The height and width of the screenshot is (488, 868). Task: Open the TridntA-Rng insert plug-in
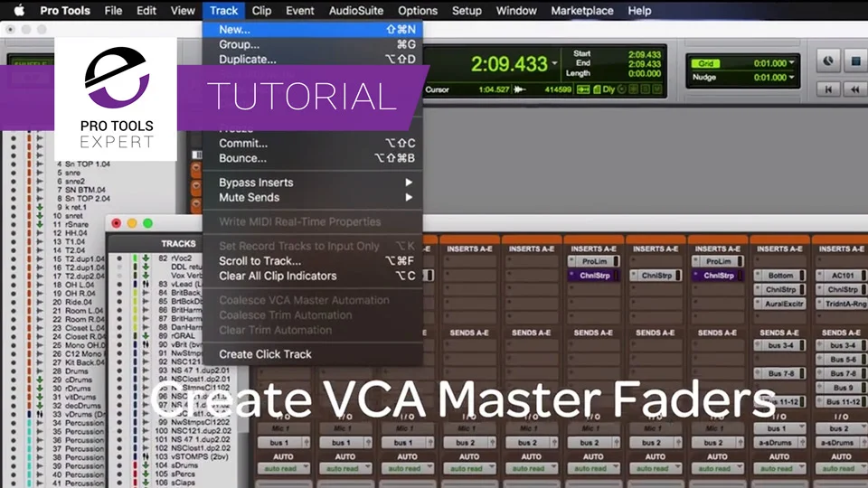pyautogui.click(x=843, y=304)
